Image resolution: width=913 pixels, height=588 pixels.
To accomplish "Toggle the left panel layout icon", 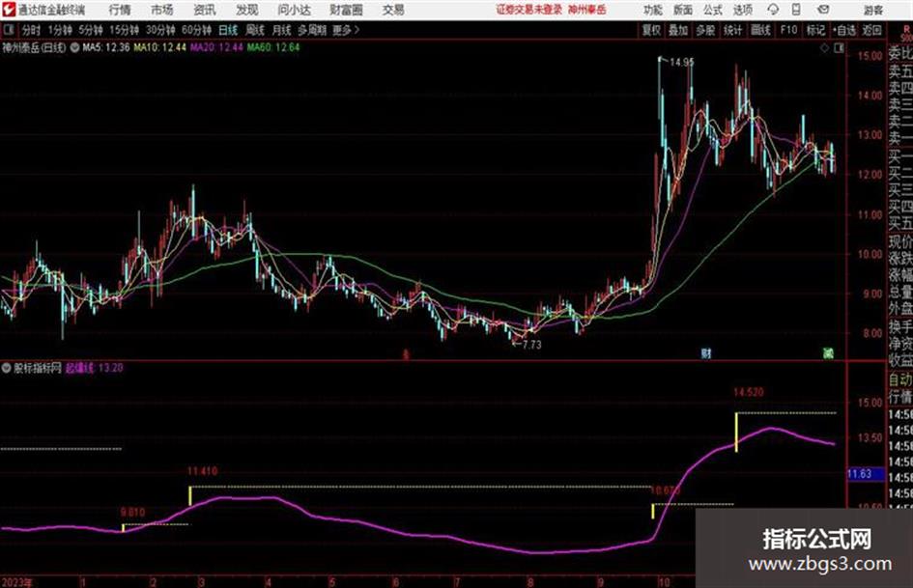I will click(8, 30).
